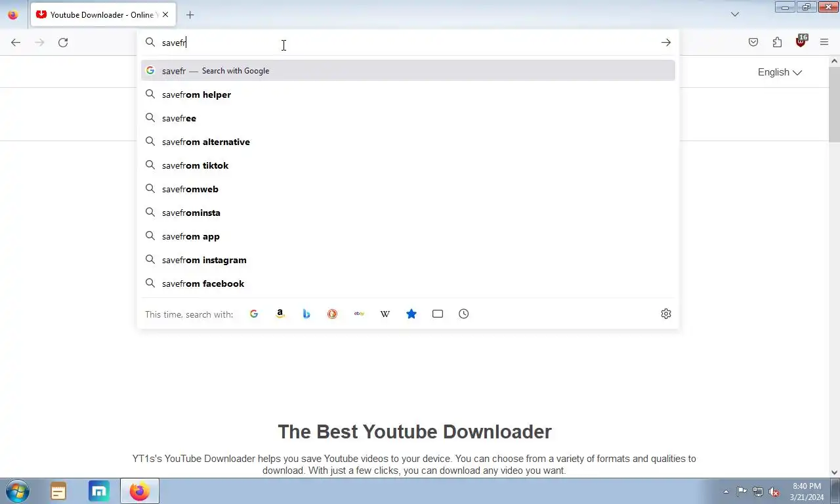
Task: Select 'savefr — Search with Google' result
Action: click(x=408, y=71)
